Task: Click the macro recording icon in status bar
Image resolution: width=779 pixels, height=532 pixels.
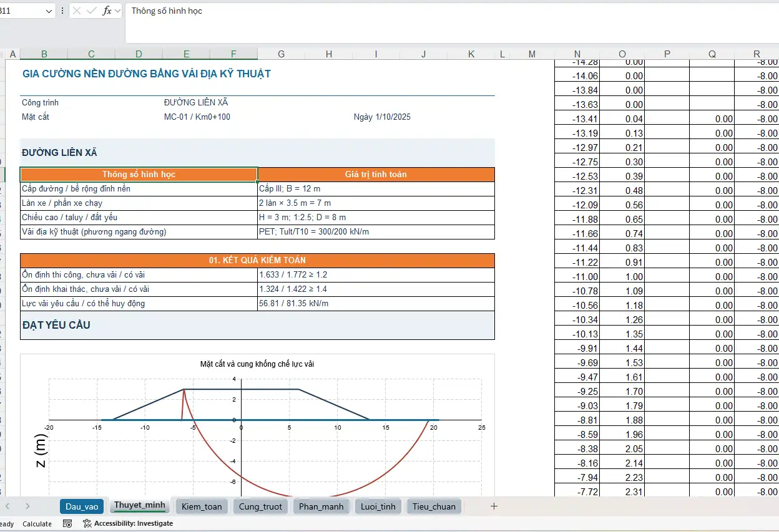Action: coord(67,524)
